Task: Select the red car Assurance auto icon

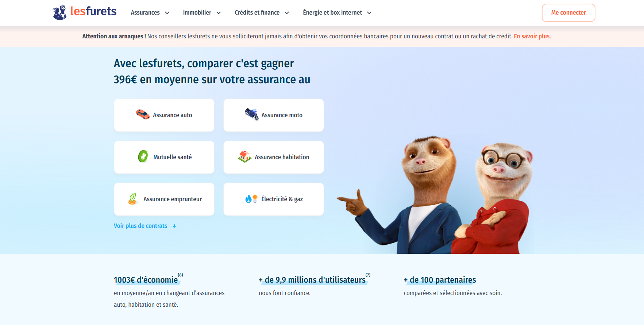Action: tap(143, 114)
